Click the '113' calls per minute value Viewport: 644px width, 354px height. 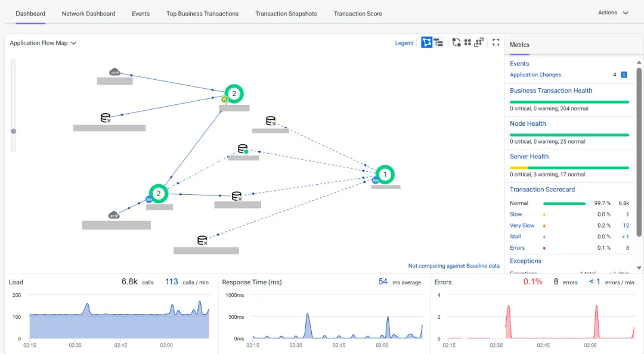tap(172, 282)
